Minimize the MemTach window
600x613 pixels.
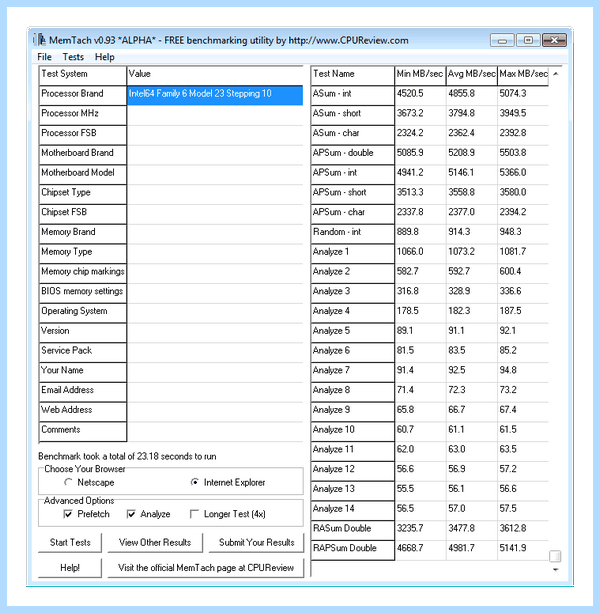(502, 40)
